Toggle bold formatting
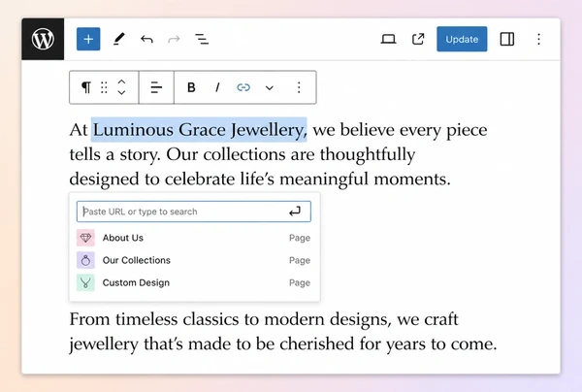The image size is (582, 392). pos(191,87)
